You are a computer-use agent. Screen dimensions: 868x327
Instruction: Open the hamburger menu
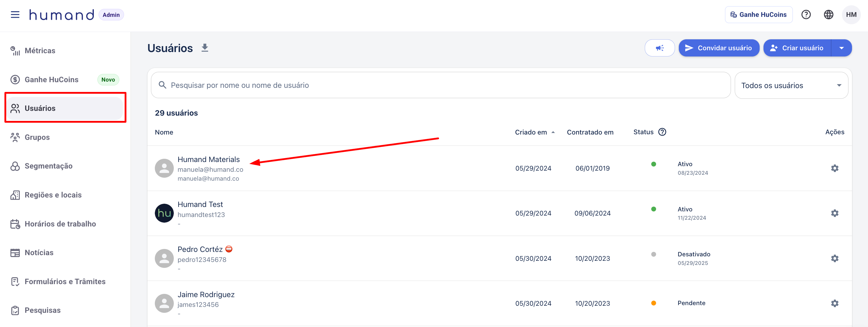[x=15, y=15]
